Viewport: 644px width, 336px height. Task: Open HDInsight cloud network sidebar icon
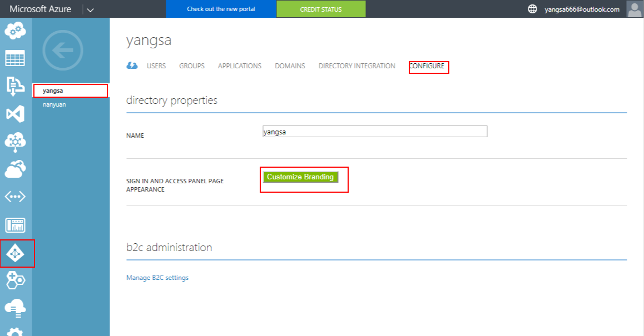pos(15,142)
